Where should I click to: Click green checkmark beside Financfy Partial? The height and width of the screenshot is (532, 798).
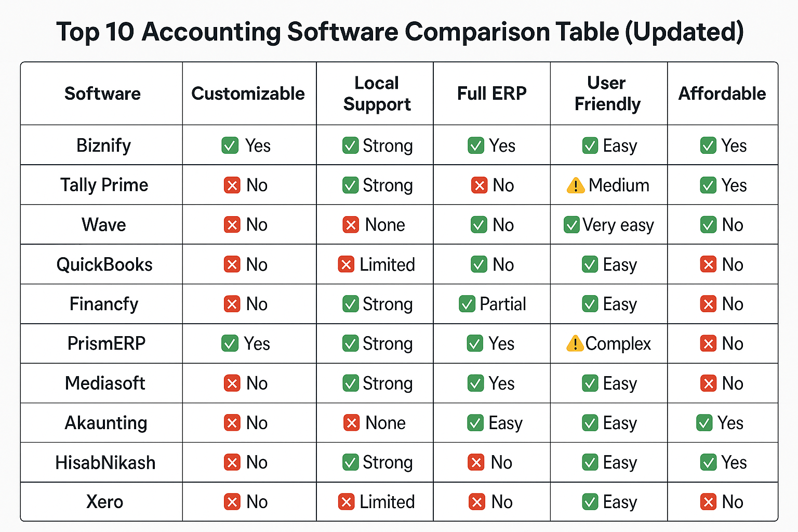pyautogui.click(x=467, y=304)
